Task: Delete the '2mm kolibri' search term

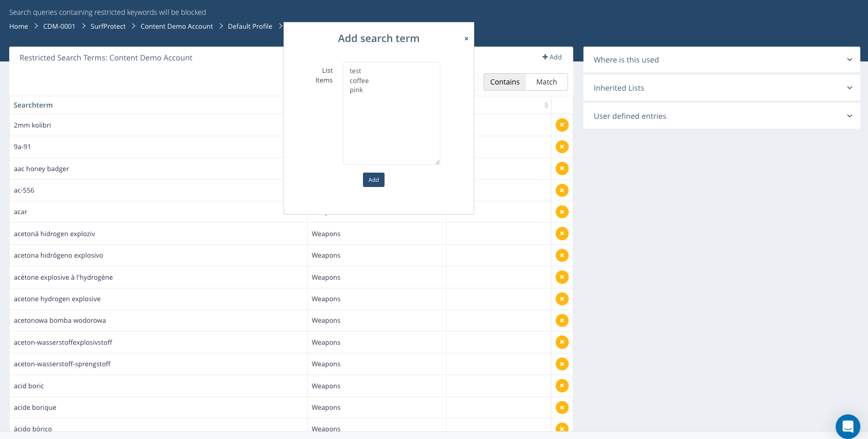Action: [x=562, y=125]
